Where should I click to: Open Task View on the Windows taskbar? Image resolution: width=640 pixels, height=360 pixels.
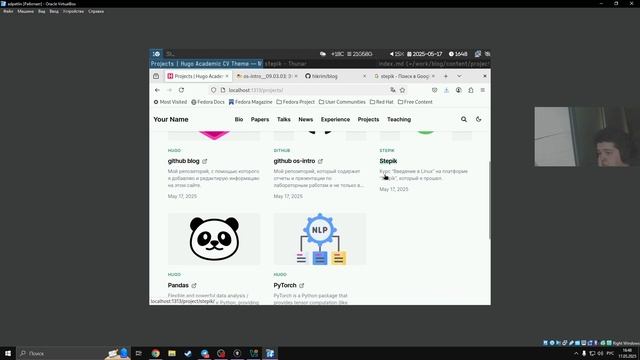[139, 353]
